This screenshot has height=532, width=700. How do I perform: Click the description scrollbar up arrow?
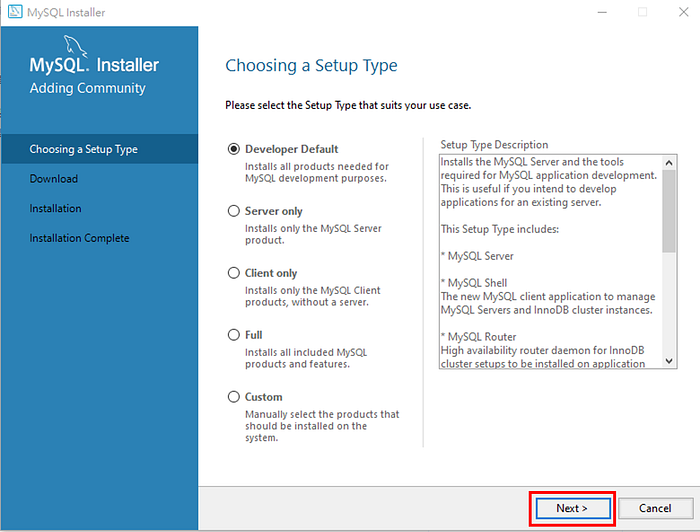click(x=669, y=162)
